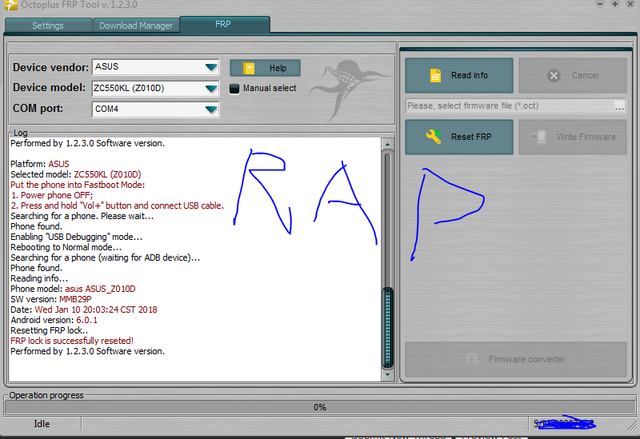Click the Reset FRP button label
Viewport: 640px width, 439px height.
pos(471,137)
